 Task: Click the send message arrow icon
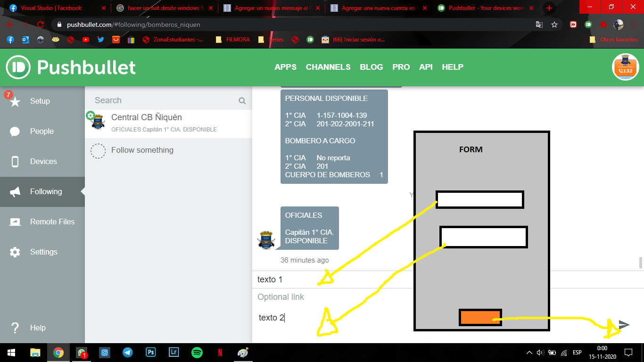tap(624, 324)
